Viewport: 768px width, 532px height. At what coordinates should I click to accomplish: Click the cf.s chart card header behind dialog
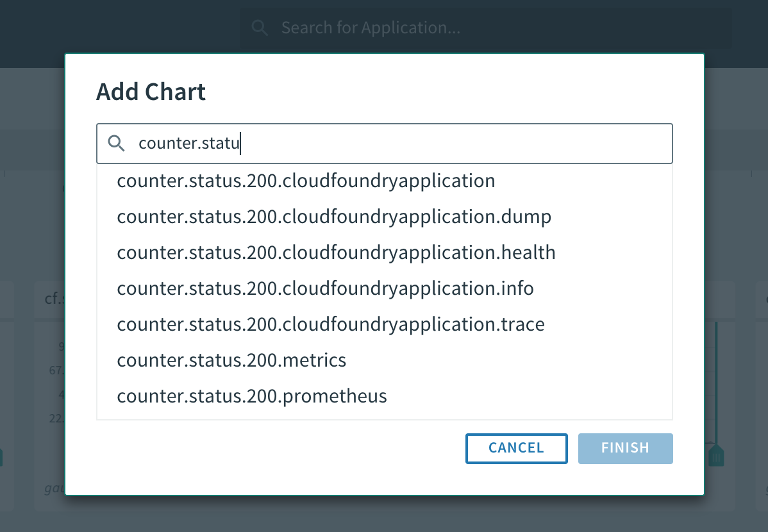click(x=49, y=299)
